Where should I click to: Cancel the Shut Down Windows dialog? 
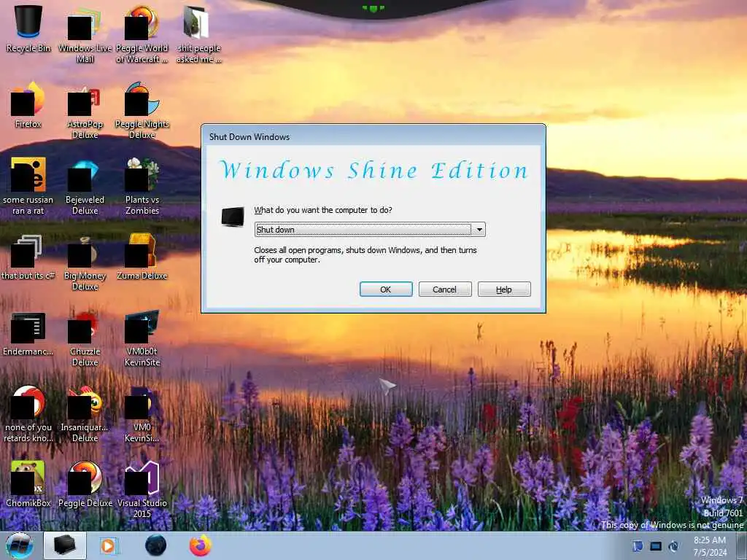pyautogui.click(x=445, y=289)
